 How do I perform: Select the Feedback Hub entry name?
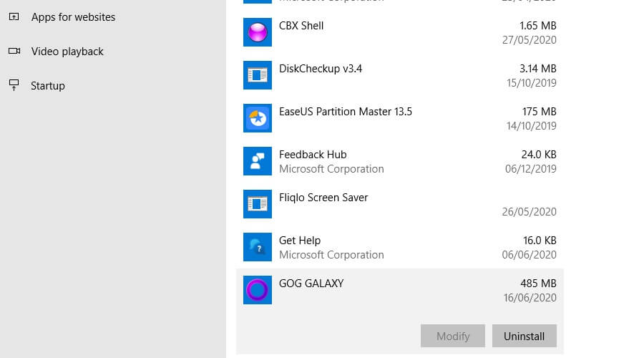coord(313,155)
